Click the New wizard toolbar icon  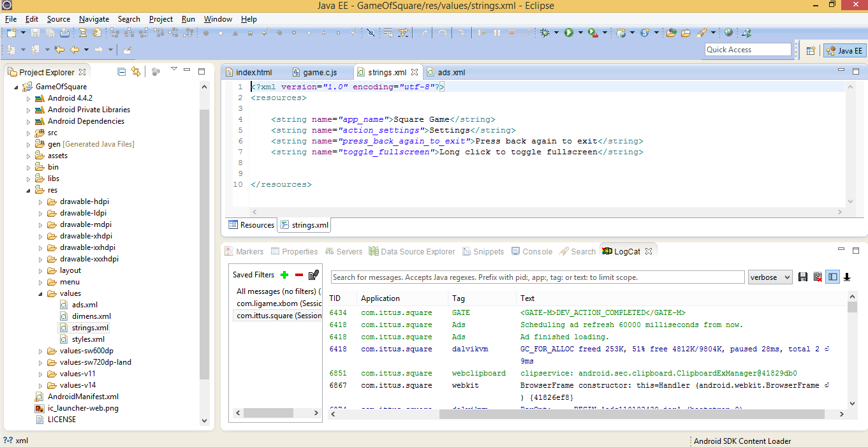[12, 33]
